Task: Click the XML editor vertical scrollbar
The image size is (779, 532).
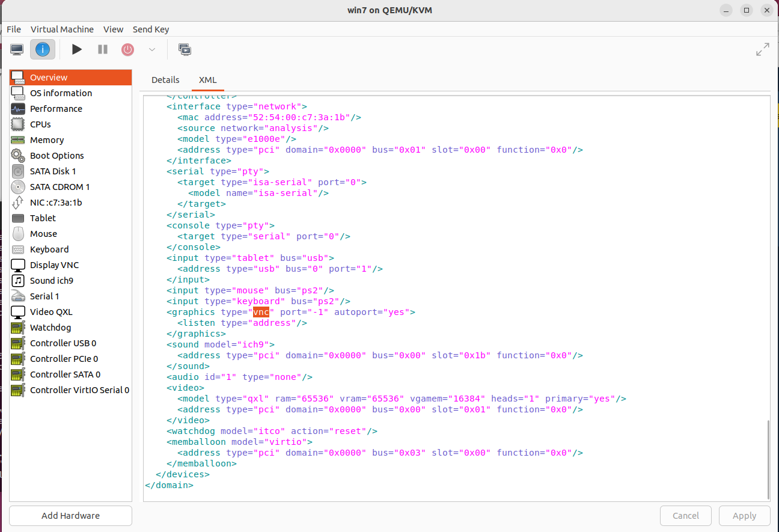Action: coord(768,457)
